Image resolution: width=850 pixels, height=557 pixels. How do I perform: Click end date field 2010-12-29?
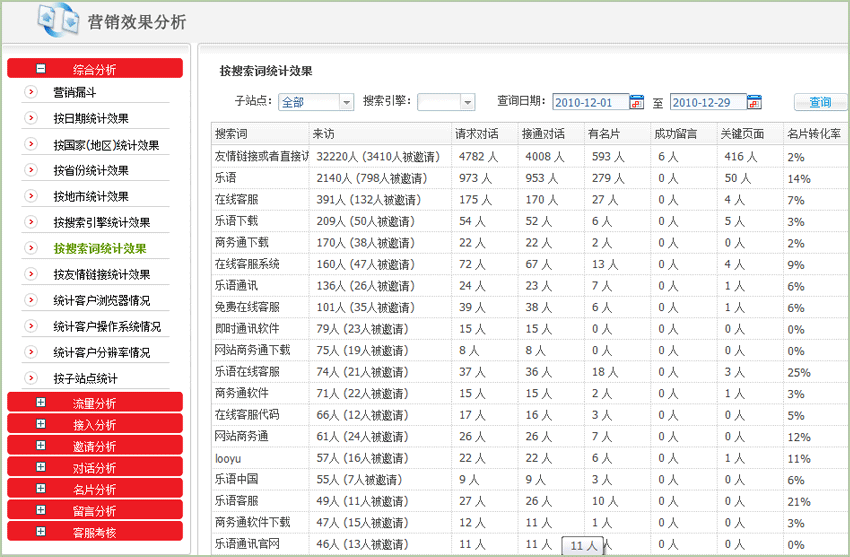[x=709, y=102]
